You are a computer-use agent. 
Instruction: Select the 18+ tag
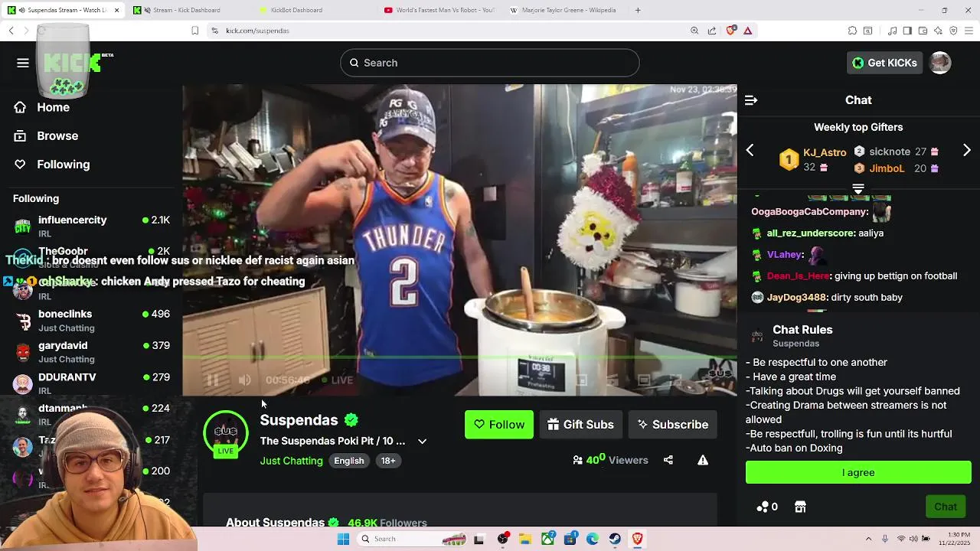point(388,461)
